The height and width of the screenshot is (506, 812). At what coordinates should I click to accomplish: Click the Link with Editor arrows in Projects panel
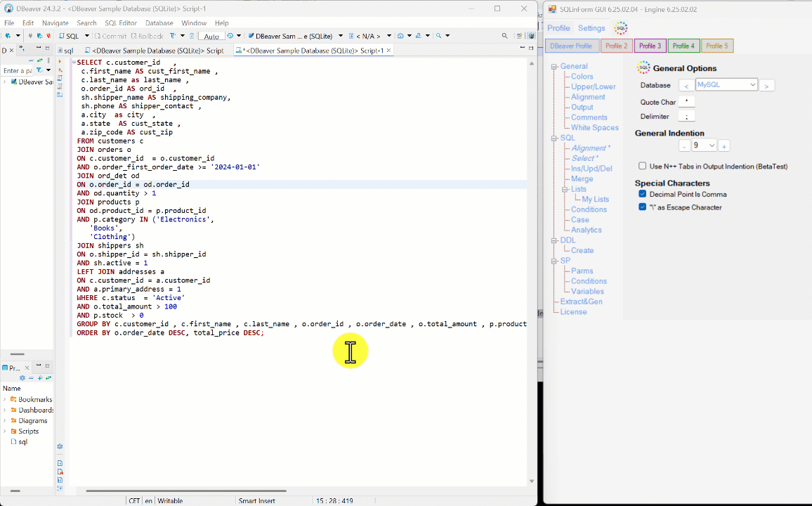[48, 378]
